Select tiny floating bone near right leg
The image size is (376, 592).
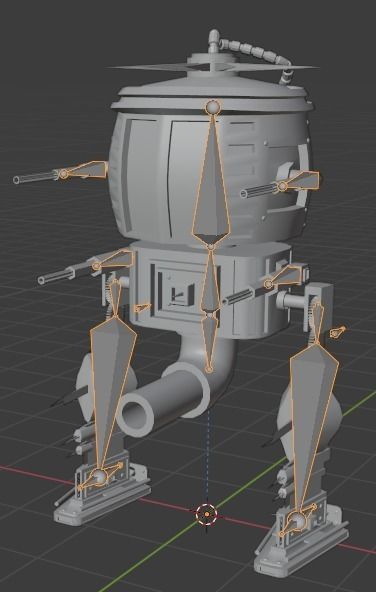[x=337, y=332]
